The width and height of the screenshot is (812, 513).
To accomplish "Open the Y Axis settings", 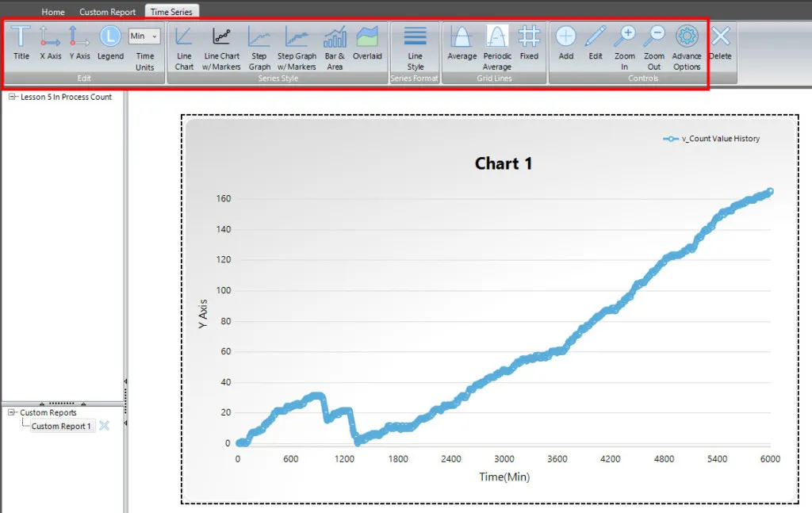I will (79, 43).
